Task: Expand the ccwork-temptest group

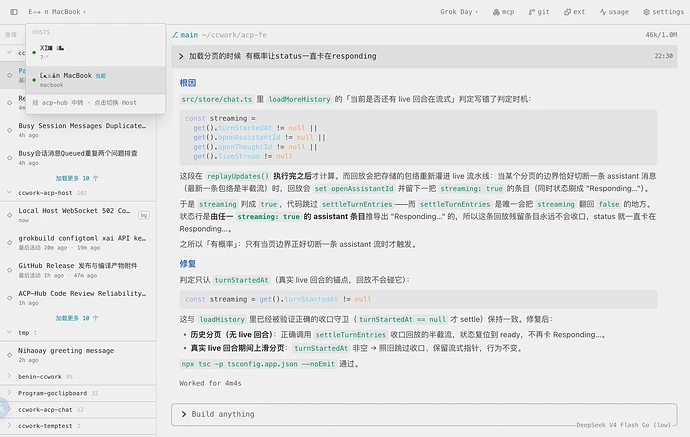Action: (9, 426)
